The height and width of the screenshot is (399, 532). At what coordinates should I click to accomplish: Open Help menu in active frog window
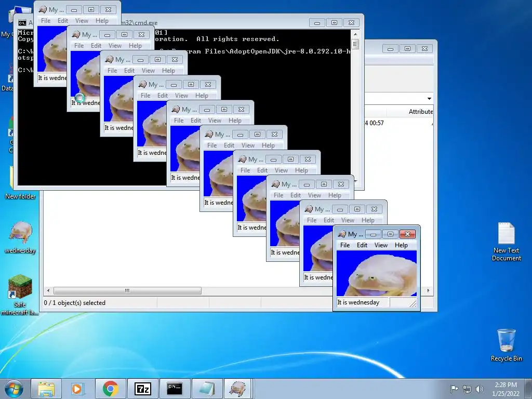point(401,245)
